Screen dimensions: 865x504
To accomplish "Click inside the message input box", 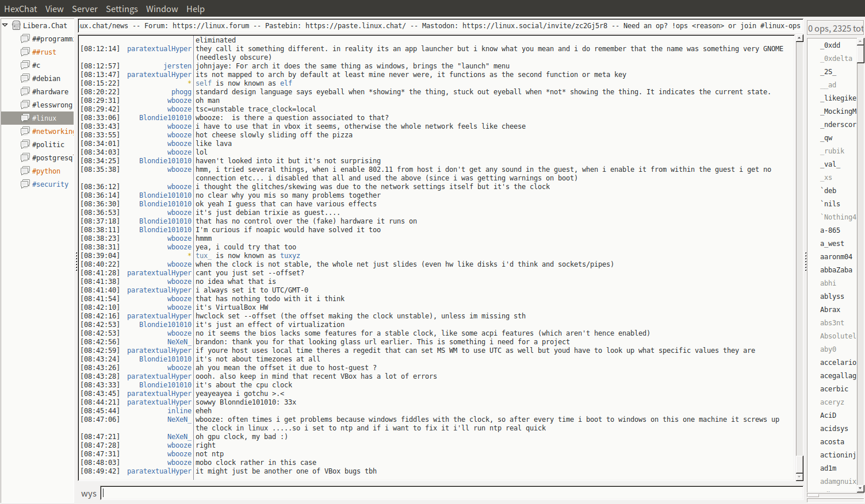I will coord(452,493).
